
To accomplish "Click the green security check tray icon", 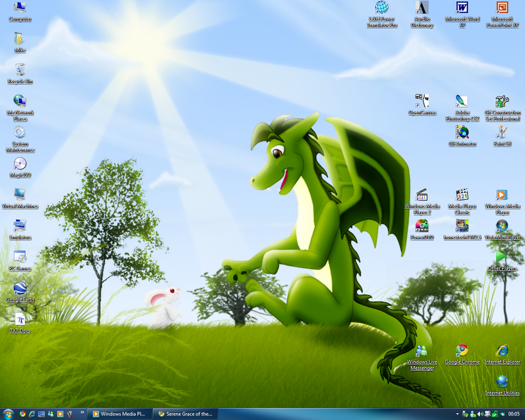I will tap(495, 415).
